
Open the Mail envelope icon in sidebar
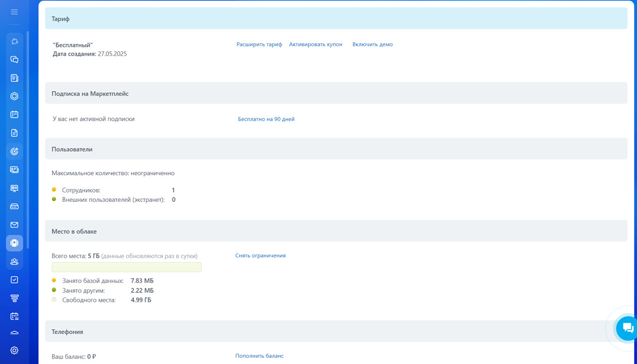click(14, 225)
